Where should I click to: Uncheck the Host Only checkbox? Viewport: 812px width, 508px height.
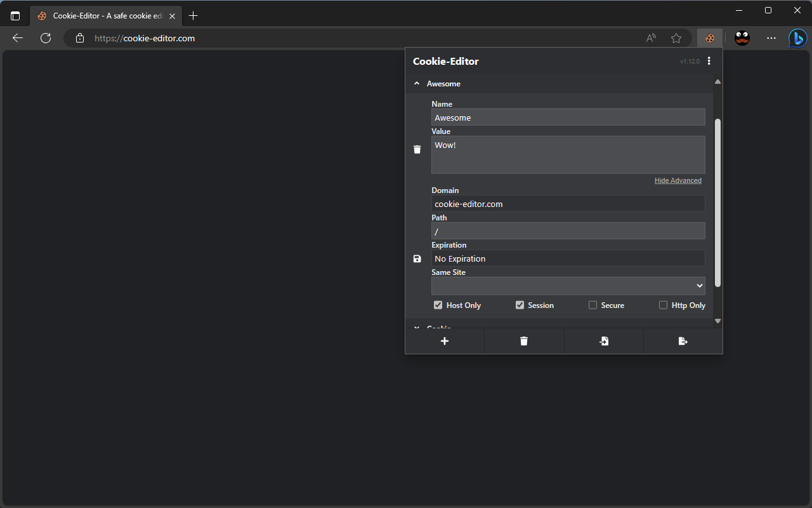point(438,305)
